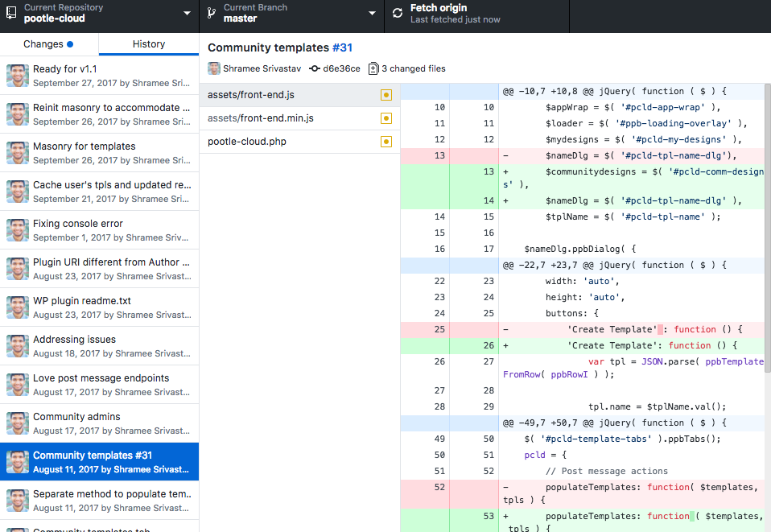Image resolution: width=771 pixels, height=532 pixels.
Task: Click modified status icon for assets/front-end.js
Action: [x=386, y=95]
